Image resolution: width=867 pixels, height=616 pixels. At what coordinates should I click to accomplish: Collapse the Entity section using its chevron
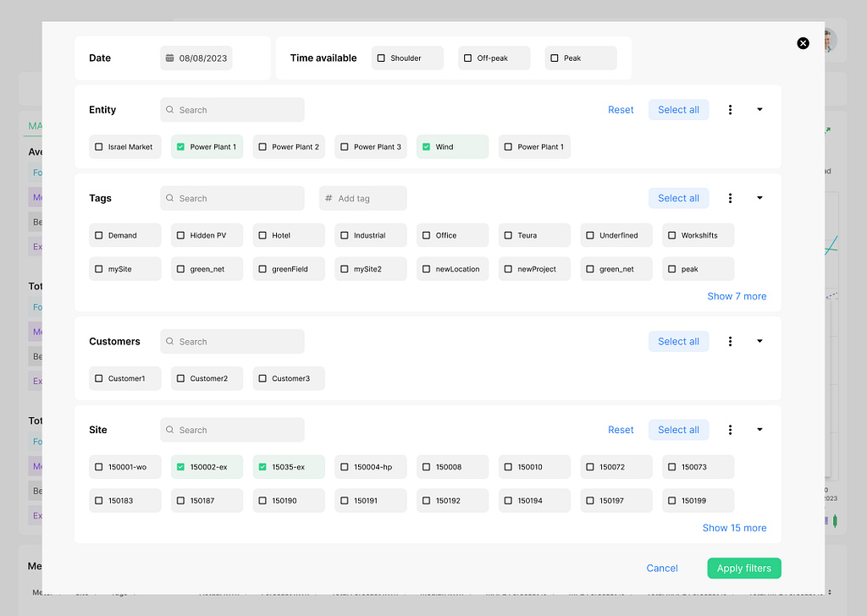(759, 109)
